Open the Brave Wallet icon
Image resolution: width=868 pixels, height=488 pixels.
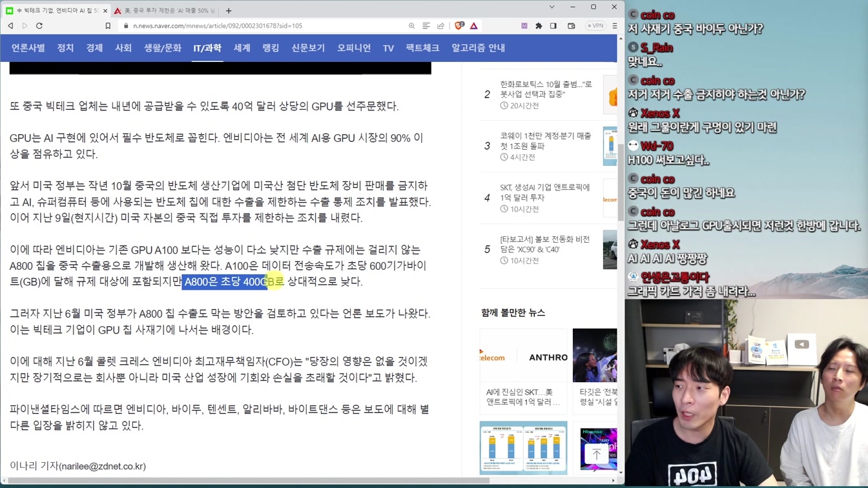point(572,26)
